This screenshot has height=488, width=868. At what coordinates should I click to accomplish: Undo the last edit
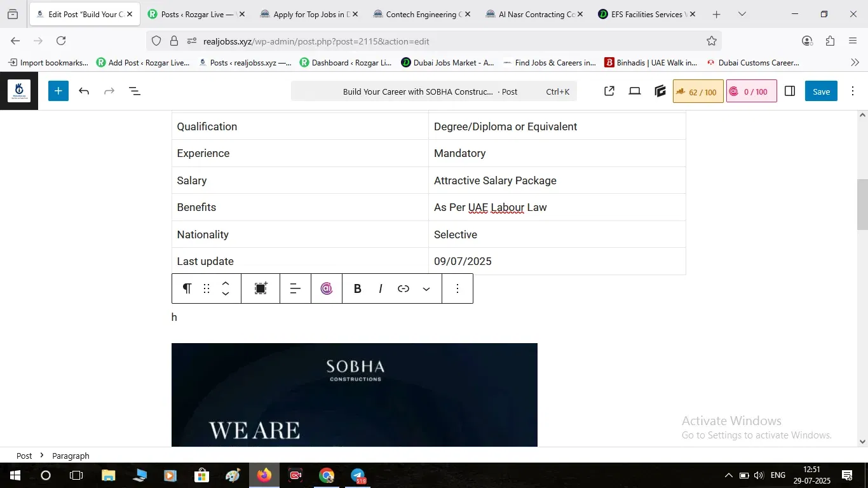84,91
